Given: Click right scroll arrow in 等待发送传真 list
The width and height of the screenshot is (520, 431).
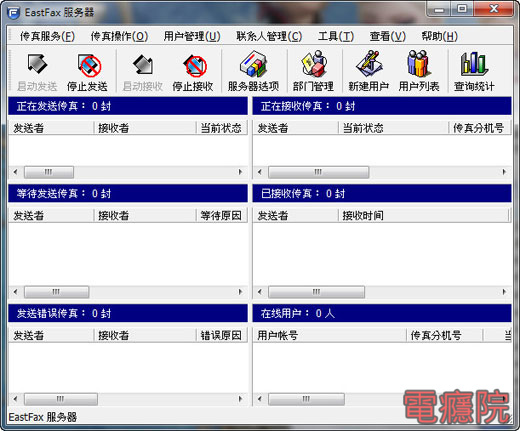Looking at the screenshot, I should (x=240, y=292).
